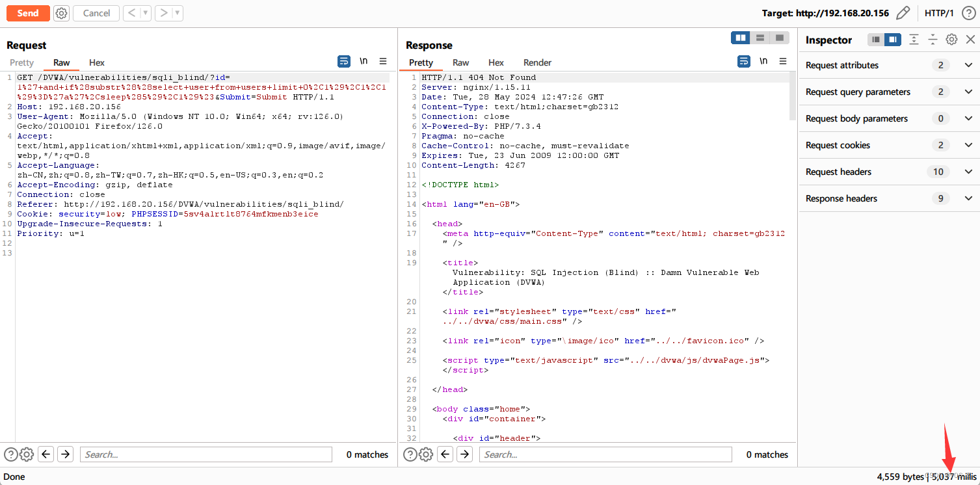Close the Inspector panel

pyautogui.click(x=970, y=40)
